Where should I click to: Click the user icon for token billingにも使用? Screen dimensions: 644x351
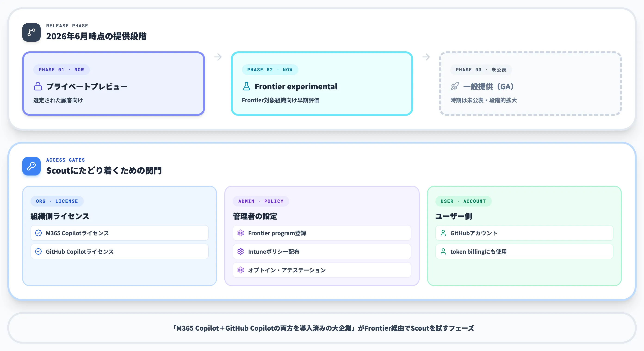point(443,251)
